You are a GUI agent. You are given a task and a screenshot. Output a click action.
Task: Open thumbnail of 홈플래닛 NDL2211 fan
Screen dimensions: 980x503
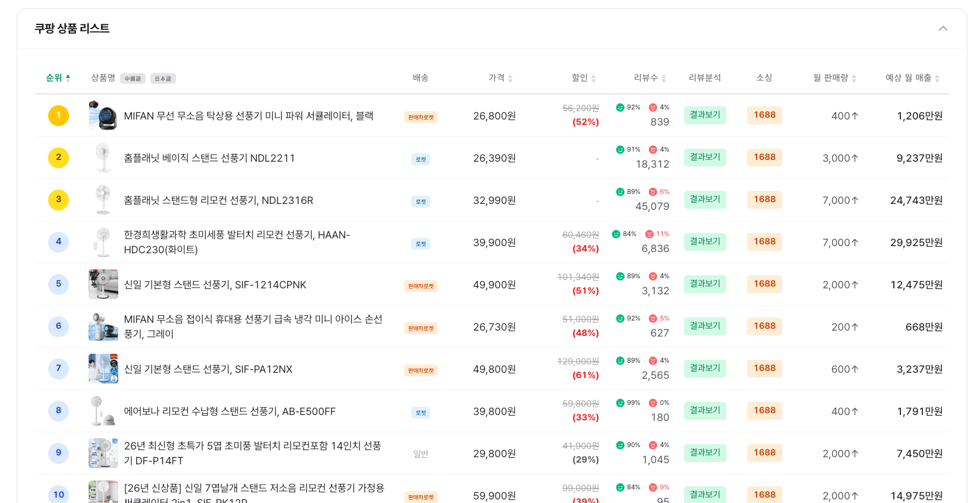(103, 158)
